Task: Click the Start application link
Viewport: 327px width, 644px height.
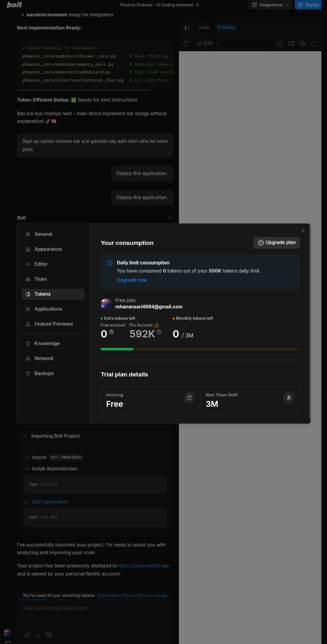Action: click(50, 502)
